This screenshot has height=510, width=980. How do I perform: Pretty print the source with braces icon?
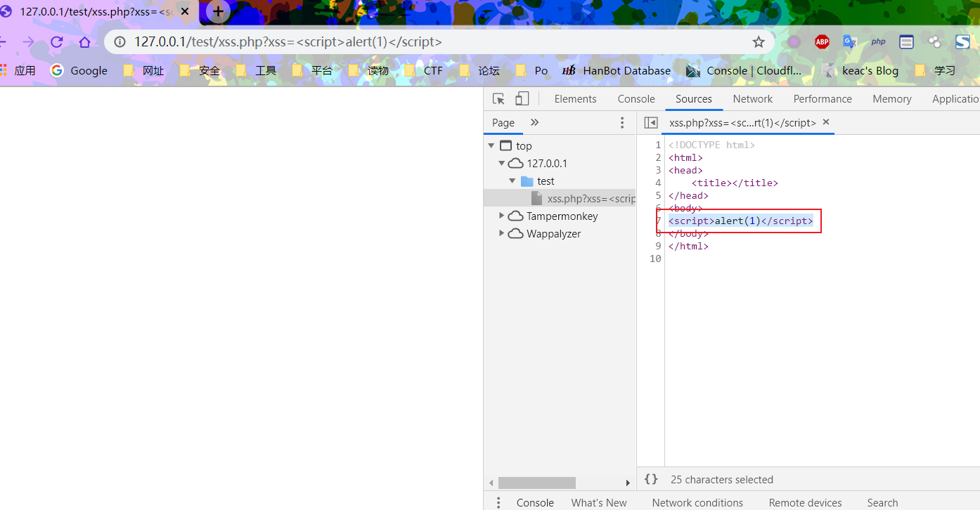(651, 479)
